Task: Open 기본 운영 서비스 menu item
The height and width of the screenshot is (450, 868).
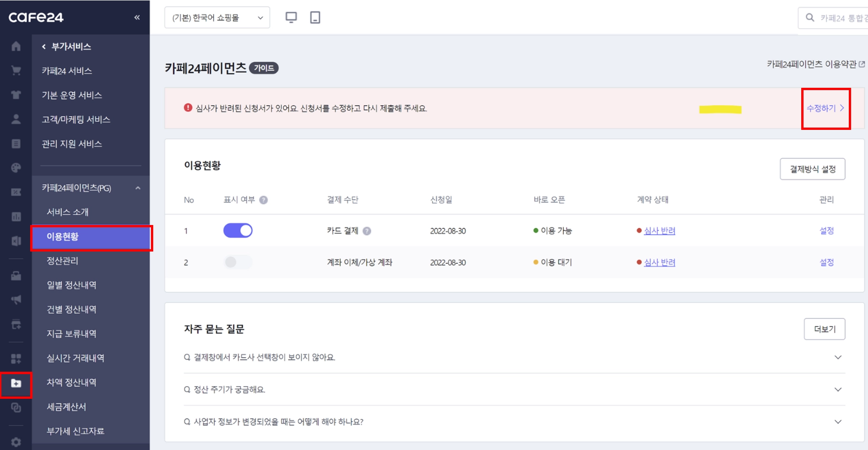Action: [x=72, y=95]
